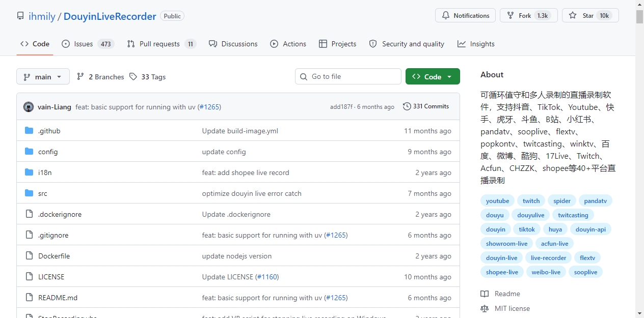Open the Dockerfile file name
This screenshot has height=318, width=644.
coord(54,256)
